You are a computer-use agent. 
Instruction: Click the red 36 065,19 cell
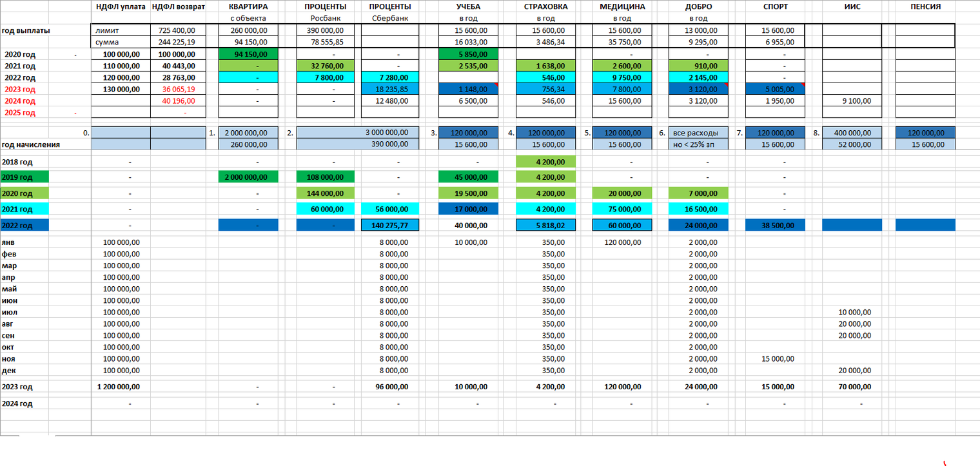(x=178, y=89)
